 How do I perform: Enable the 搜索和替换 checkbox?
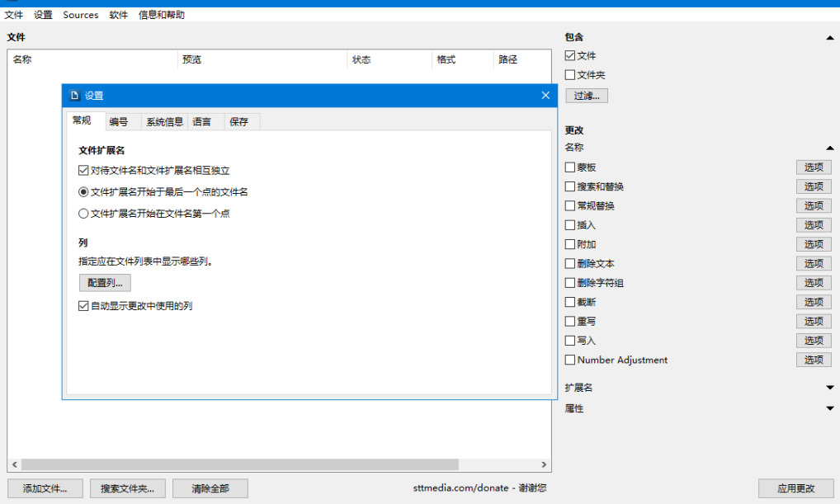click(x=570, y=186)
